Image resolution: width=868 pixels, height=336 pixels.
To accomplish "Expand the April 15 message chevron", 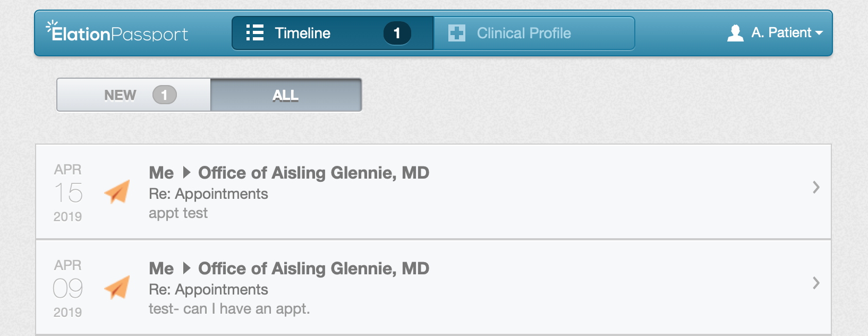I will pos(816,187).
